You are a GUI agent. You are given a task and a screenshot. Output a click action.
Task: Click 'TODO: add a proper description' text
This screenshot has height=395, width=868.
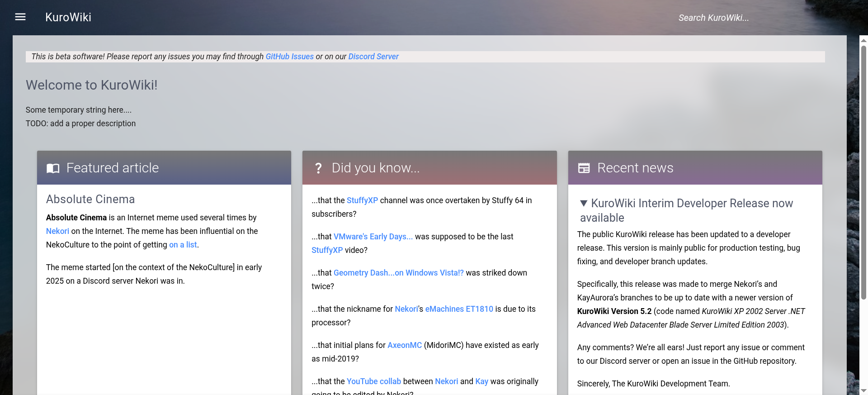point(80,124)
